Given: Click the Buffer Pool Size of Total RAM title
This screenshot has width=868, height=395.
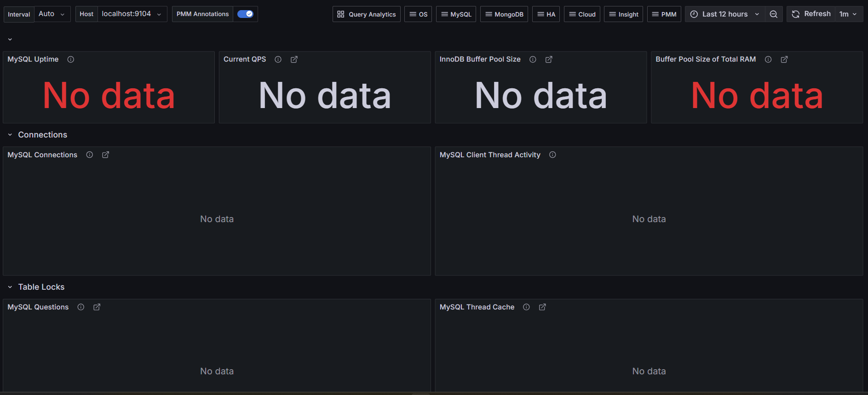Looking at the screenshot, I should click(x=706, y=59).
